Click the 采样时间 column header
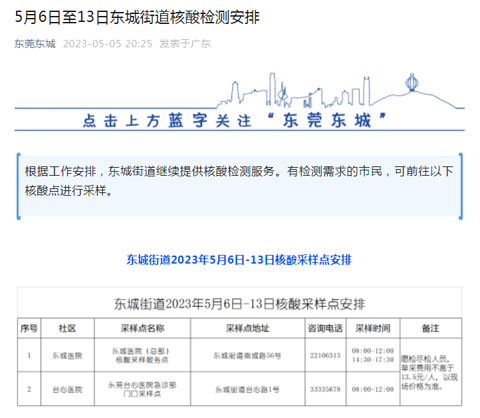This screenshot has height=418, width=480. point(373,328)
